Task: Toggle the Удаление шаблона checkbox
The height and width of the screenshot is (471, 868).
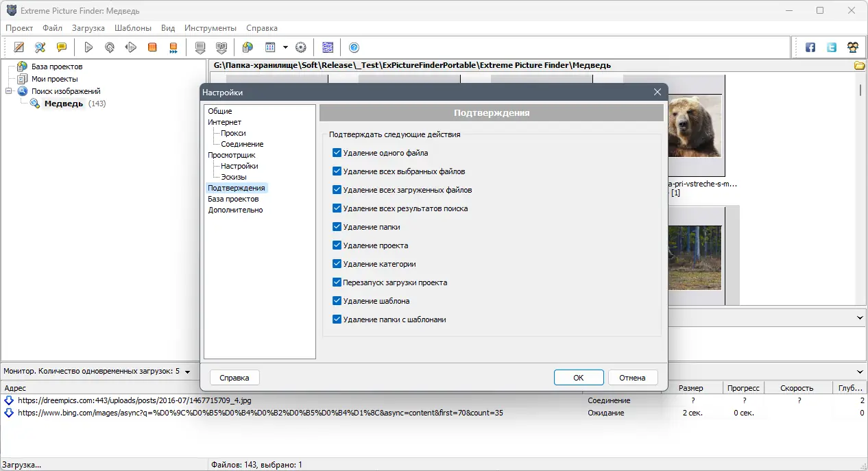Action: pyautogui.click(x=337, y=300)
